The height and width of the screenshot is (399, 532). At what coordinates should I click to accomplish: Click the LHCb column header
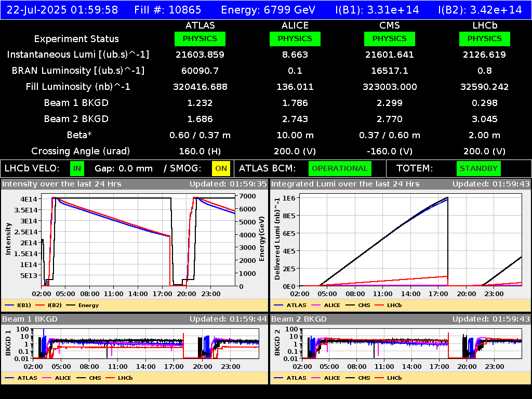pyautogui.click(x=485, y=25)
